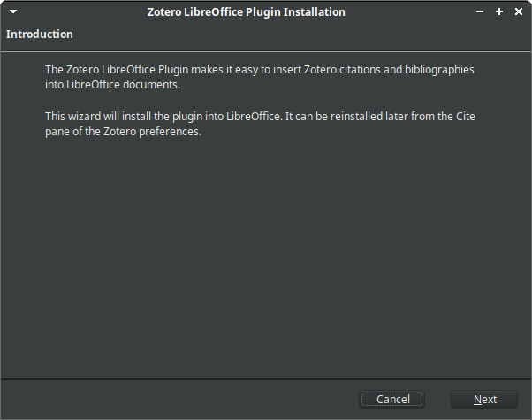The width and height of the screenshot is (532, 420).
Task: Click the phrase Zotero citations
Action: [342, 70]
